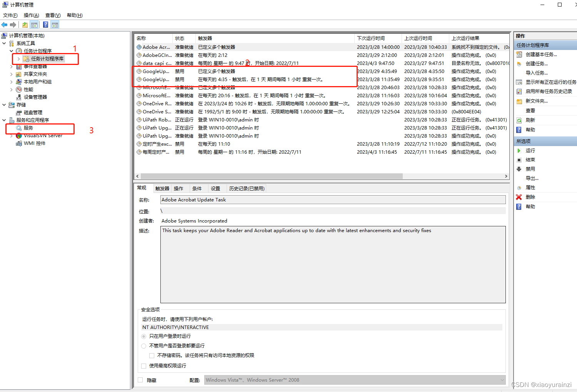The image size is (577, 392).
Task: Click 查看 in actions pane
Action: [x=530, y=111]
